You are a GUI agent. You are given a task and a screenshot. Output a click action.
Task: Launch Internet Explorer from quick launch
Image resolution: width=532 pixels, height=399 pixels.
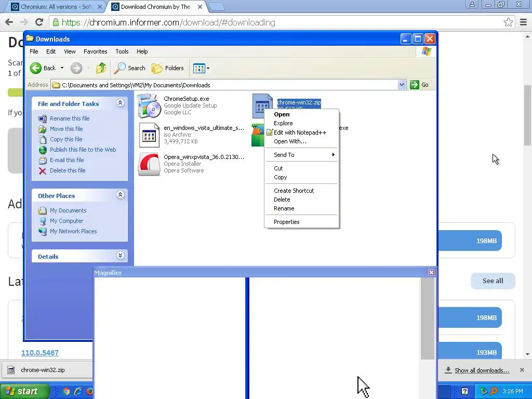[78, 392]
